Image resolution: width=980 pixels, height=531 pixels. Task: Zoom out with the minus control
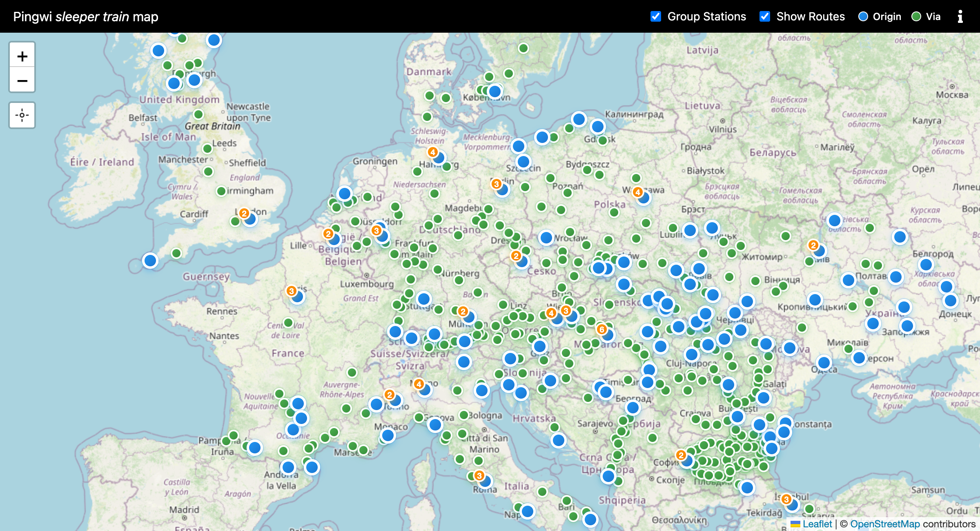click(22, 80)
